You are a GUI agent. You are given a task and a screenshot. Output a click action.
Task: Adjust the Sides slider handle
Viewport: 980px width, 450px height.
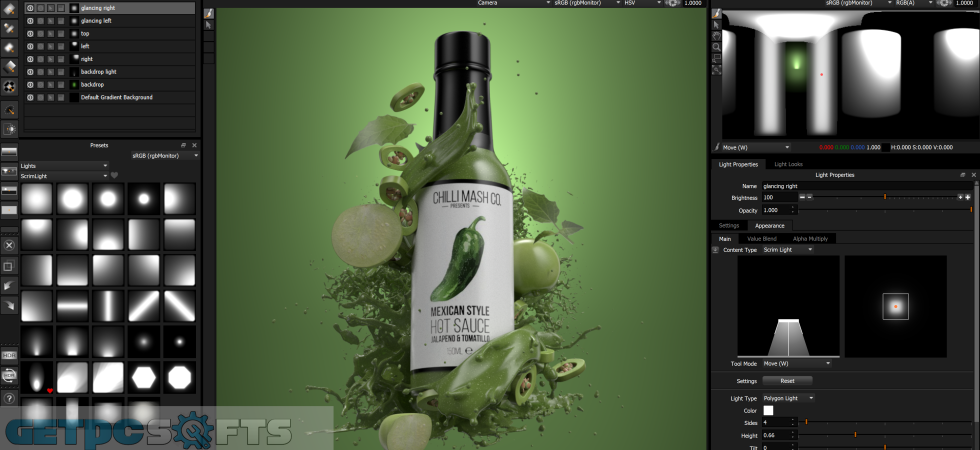(x=806, y=422)
